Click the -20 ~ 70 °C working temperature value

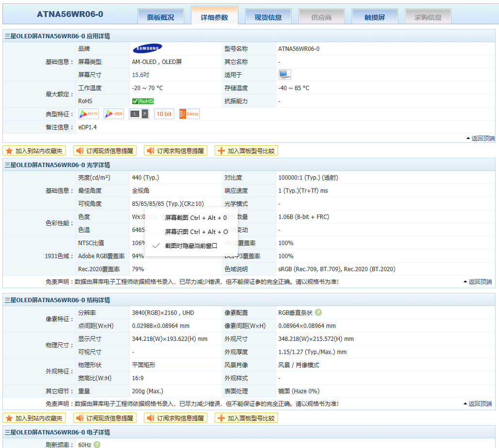coord(147,88)
